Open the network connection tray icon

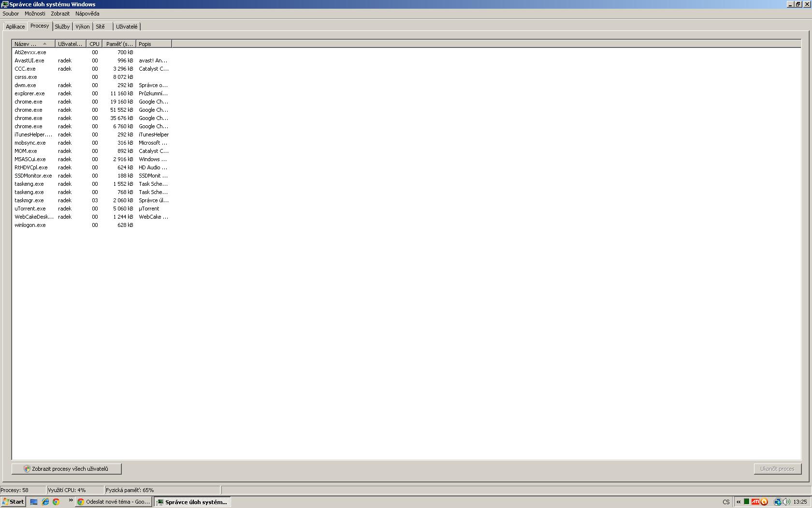pos(777,502)
